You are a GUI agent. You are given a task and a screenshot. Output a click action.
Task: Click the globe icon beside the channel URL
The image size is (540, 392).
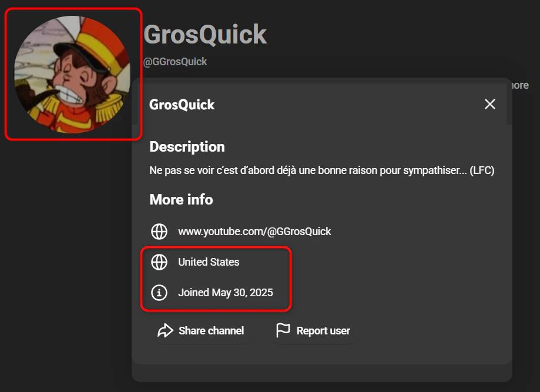pos(159,232)
